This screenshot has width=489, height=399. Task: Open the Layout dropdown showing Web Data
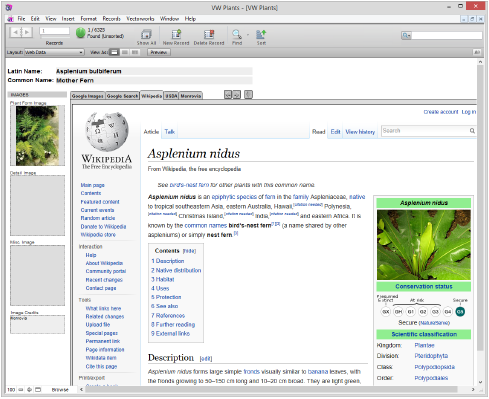[54, 52]
